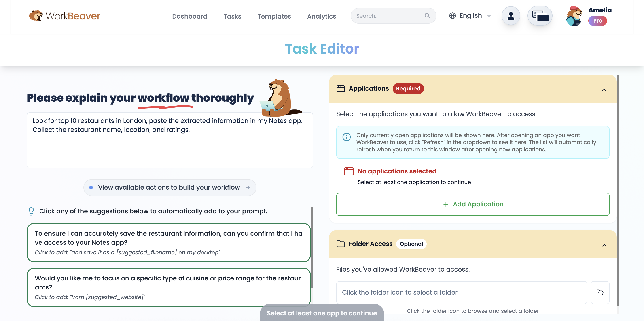Click the lightbulb suggestions icon

coord(31,211)
